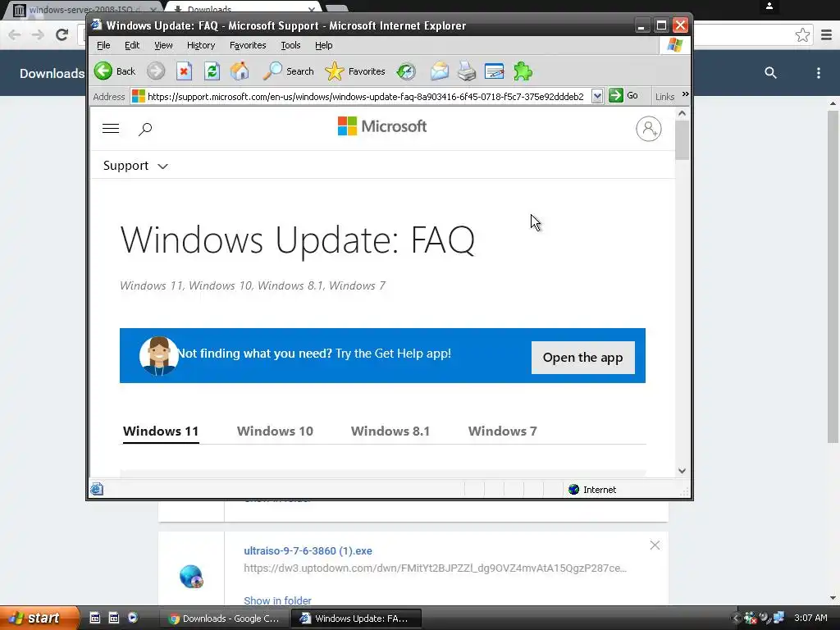Click the media player quick launch icon
The image size is (840, 630).
(x=132, y=618)
